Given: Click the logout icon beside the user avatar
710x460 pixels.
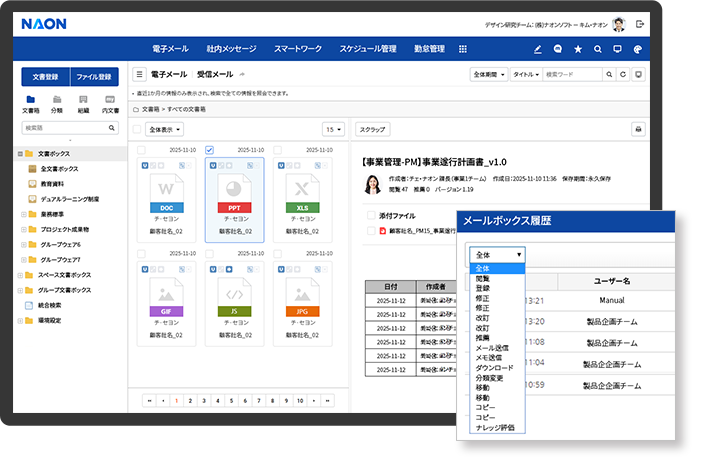Looking at the screenshot, I should (x=640, y=23).
